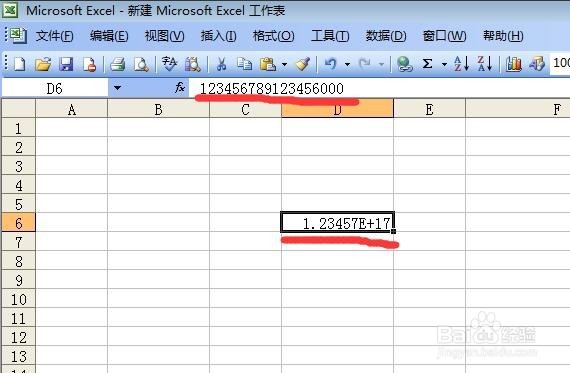Select cell A1

coord(72,128)
